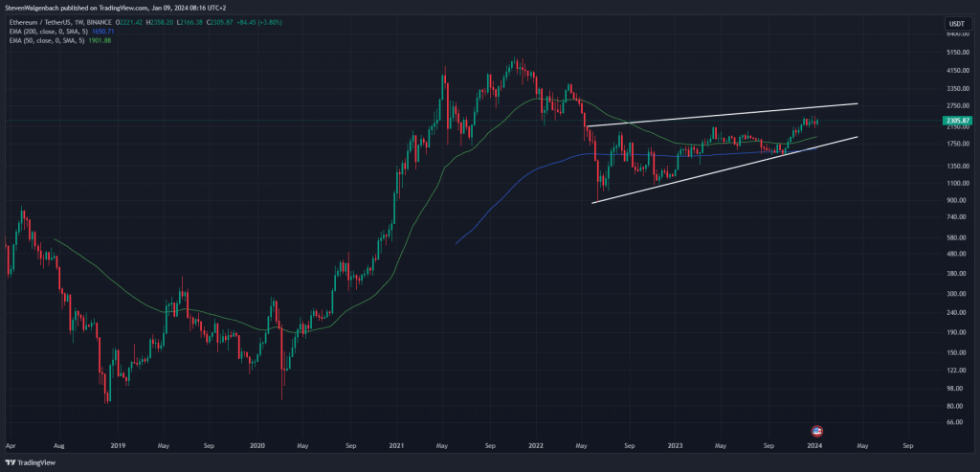Click the 4150.00 price axis label
The width and height of the screenshot is (980, 472).
tap(956, 71)
